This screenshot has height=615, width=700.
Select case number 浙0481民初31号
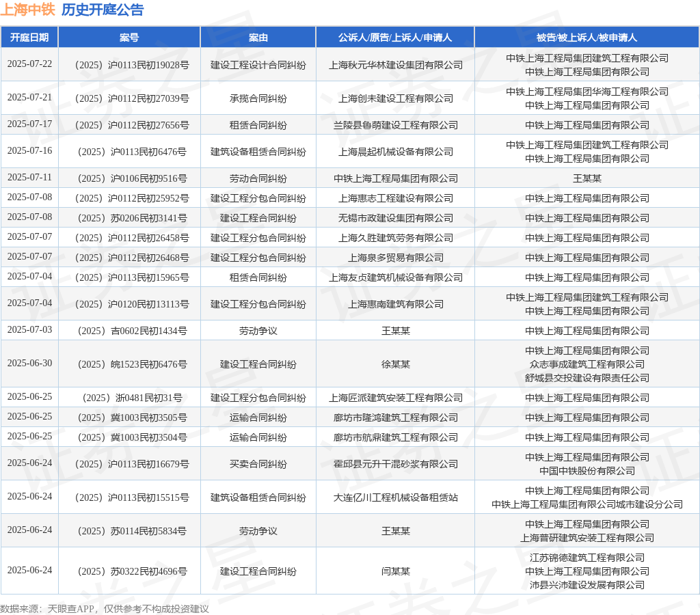(x=132, y=398)
